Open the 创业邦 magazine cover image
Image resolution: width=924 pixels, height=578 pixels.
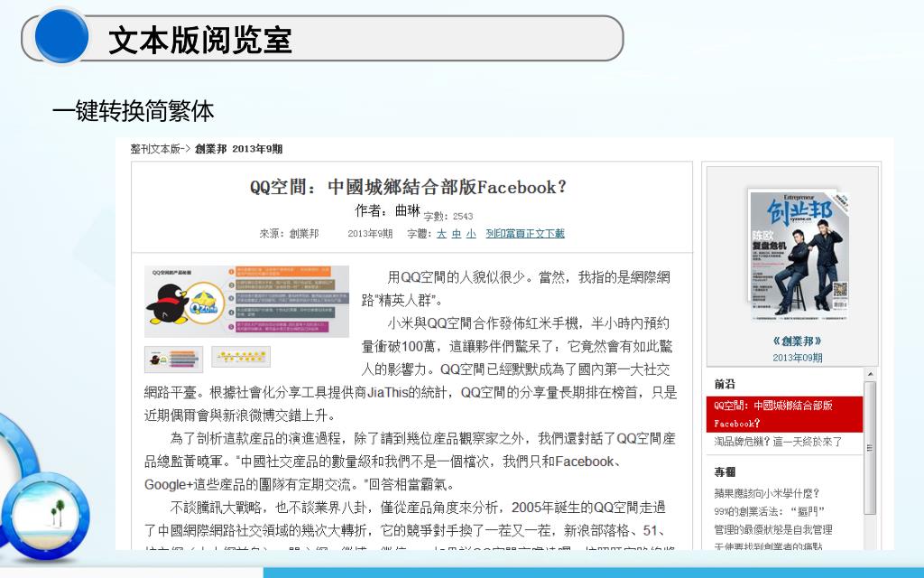click(x=798, y=254)
